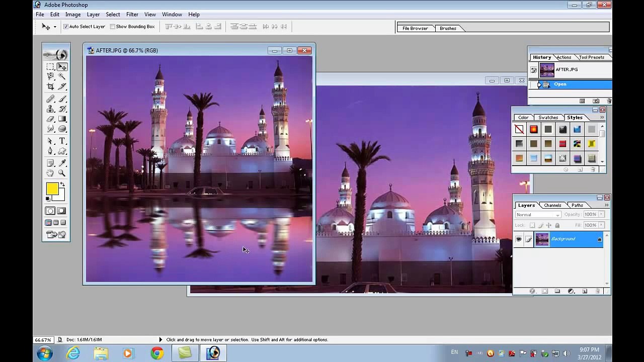Hide the Background layer eye icon
The image size is (644, 362).
point(518,239)
